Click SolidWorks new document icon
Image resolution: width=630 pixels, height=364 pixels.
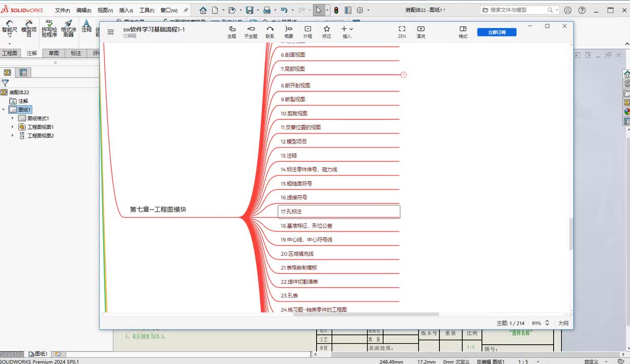pos(215,10)
